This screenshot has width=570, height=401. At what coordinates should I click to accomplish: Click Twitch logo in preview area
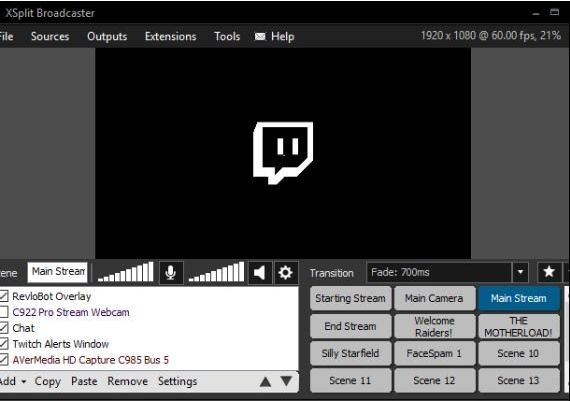click(x=283, y=153)
